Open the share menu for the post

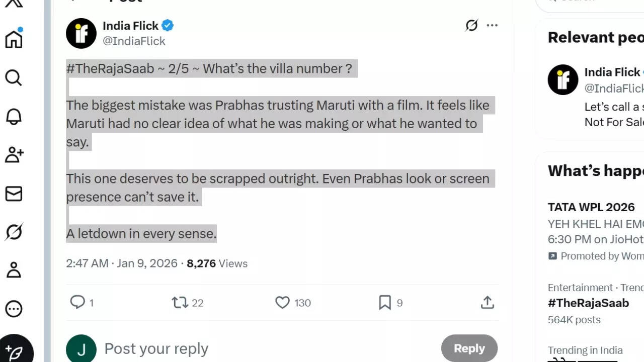coord(487,303)
